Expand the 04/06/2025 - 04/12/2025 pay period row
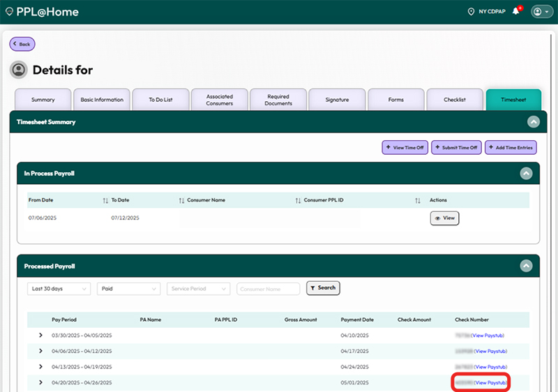Viewport: 558px width, 392px height. coord(40,351)
